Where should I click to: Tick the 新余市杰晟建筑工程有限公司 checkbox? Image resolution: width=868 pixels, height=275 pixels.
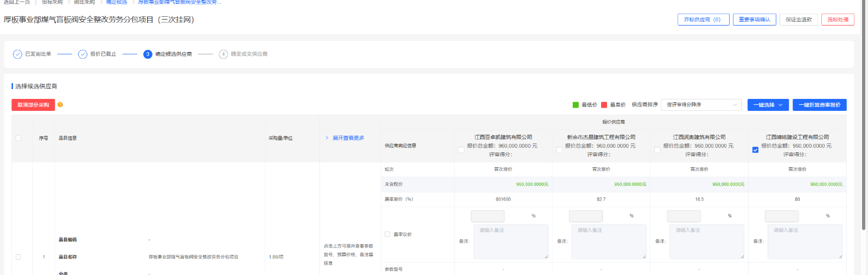(x=559, y=150)
